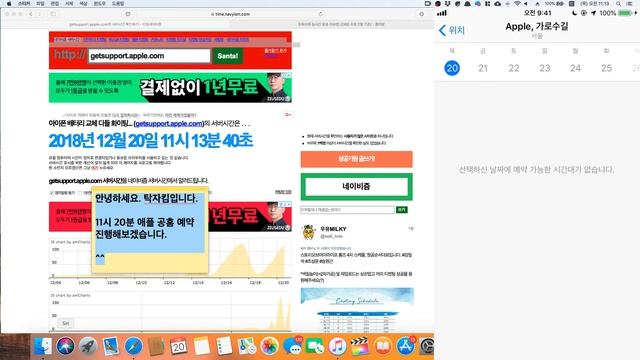Click the getsupport.apple.com URL input field
640x360 pixels.
pos(149,56)
